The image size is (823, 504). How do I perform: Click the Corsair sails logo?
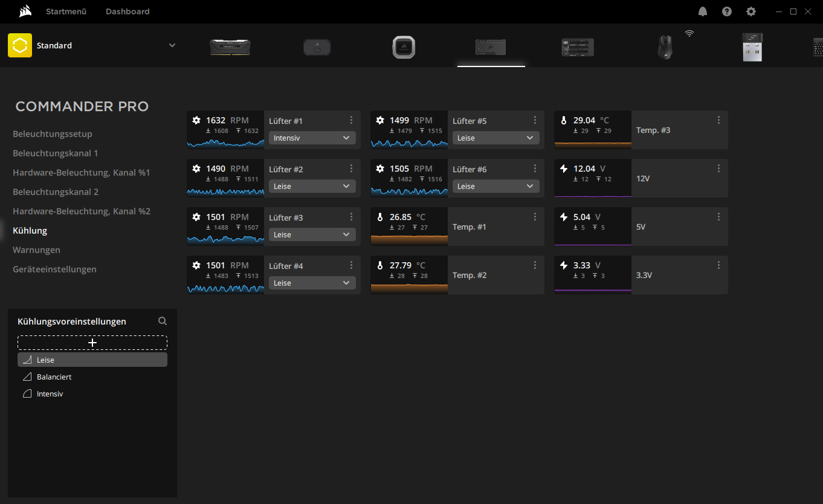[25, 11]
